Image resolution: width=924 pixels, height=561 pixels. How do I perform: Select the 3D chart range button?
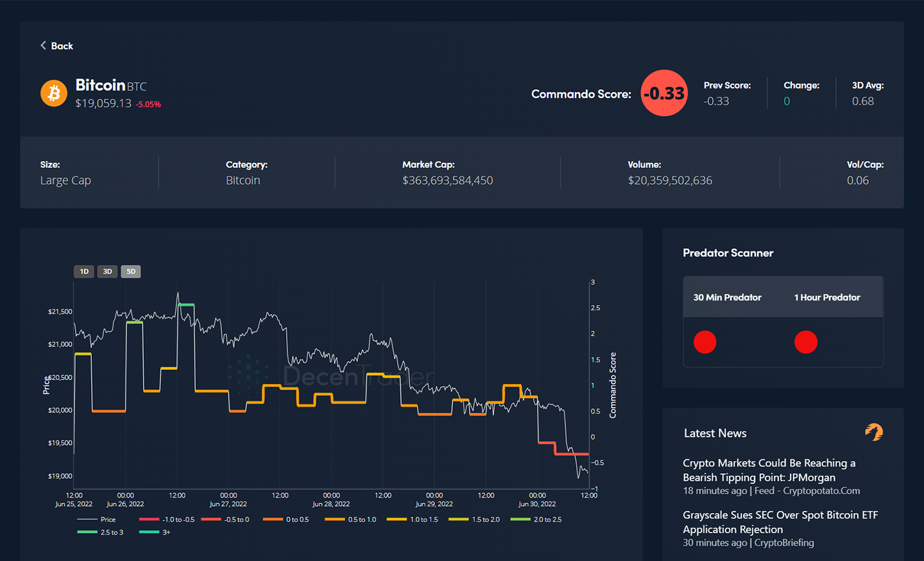tap(107, 271)
